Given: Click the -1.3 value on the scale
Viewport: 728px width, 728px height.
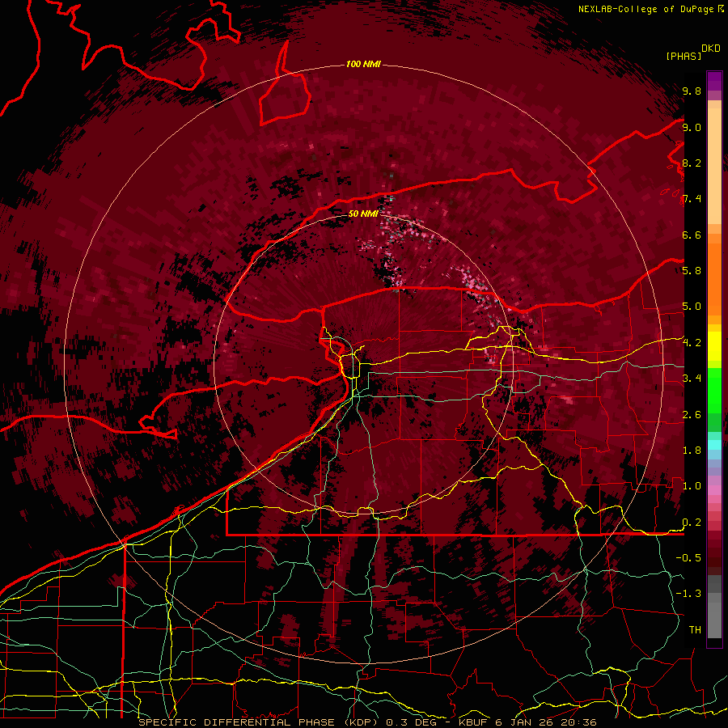Looking at the screenshot, I should (688, 594).
